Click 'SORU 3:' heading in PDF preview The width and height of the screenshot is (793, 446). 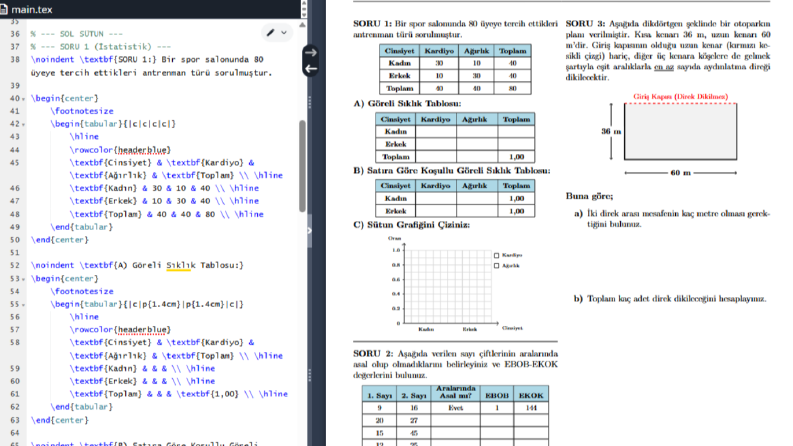click(x=585, y=24)
